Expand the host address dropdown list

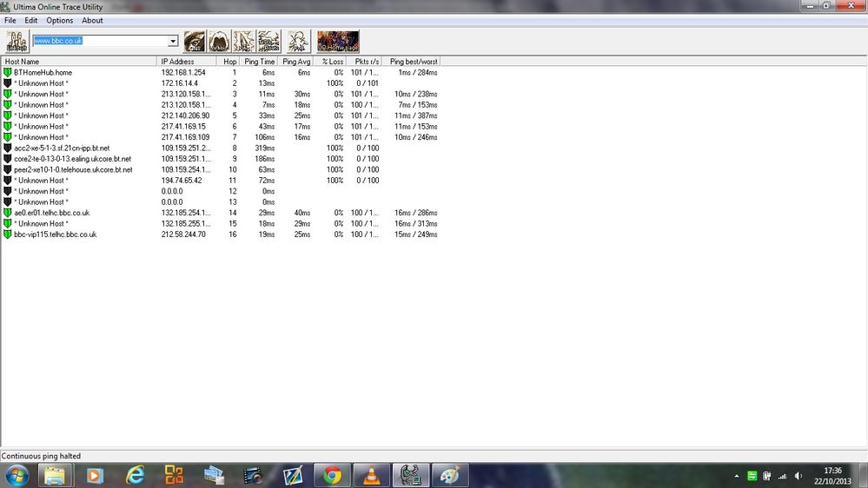coord(173,41)
